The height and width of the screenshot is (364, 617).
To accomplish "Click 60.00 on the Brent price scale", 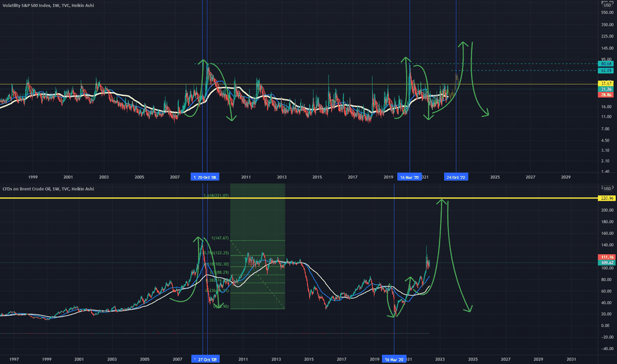I will click(608, 291).
